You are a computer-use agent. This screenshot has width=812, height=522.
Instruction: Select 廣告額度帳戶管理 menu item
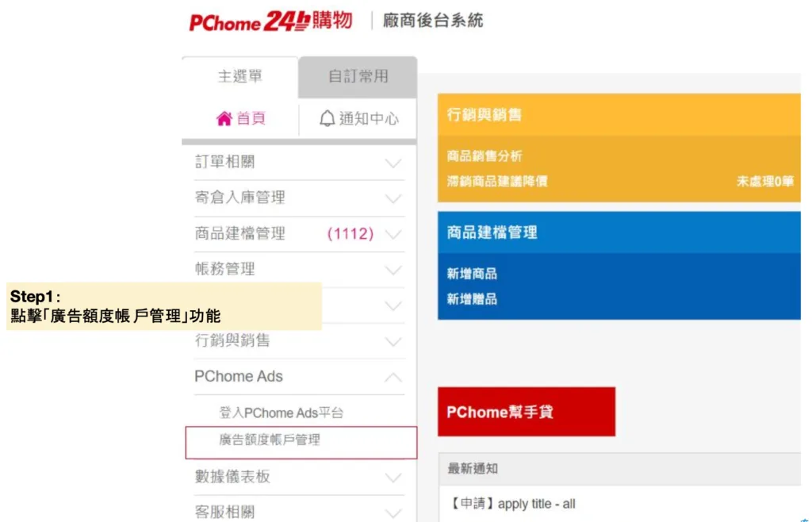click(x=270, y=439)
